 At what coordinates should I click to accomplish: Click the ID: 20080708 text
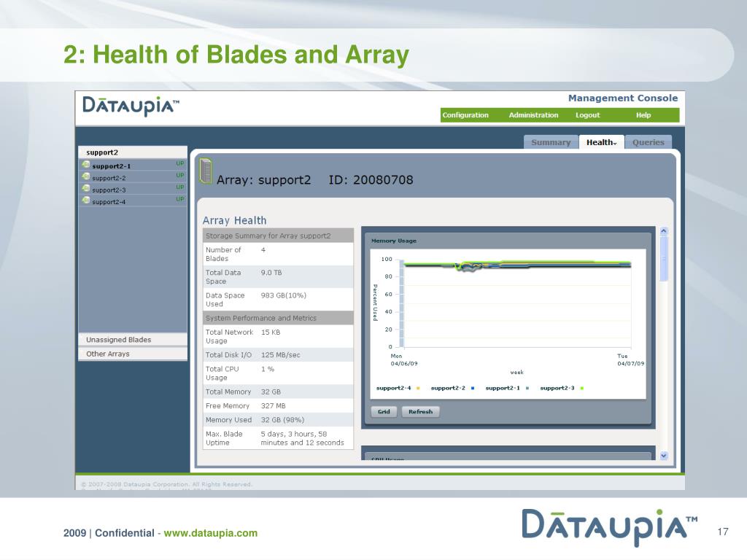(x=371, y=180)
